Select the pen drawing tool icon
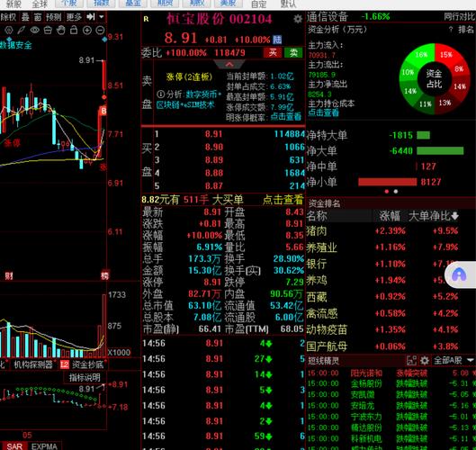Viewport: 476px width, 450px height. [x=22, y=30]
